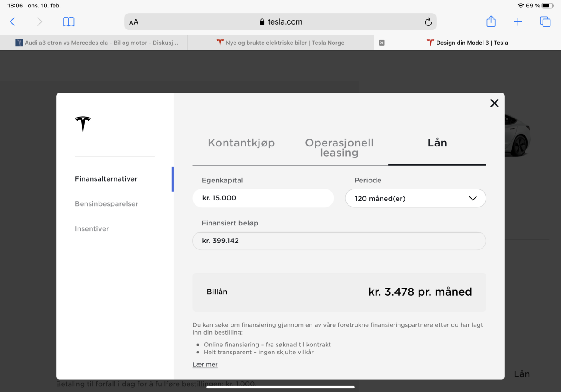This screenshot has height=392, width=561.
Task: Click the Tesla logo in the dialog
Action: pyautogui.click(x=83, y=124)
